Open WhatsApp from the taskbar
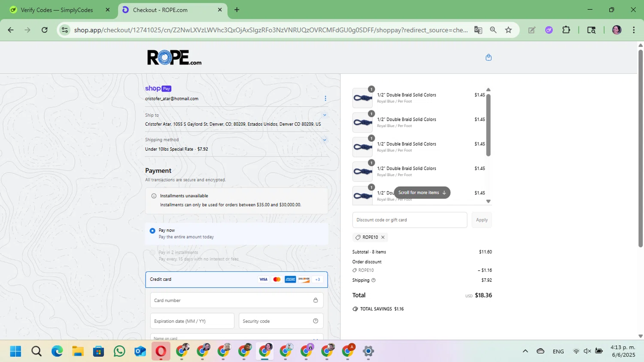This screenshot has width=644, height=362. [119, 351]
